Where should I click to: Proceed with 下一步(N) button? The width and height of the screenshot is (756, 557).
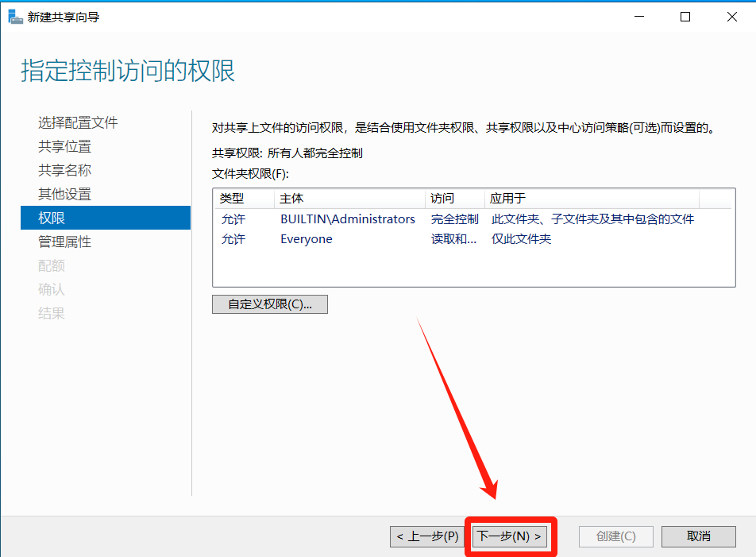[509, 536]
